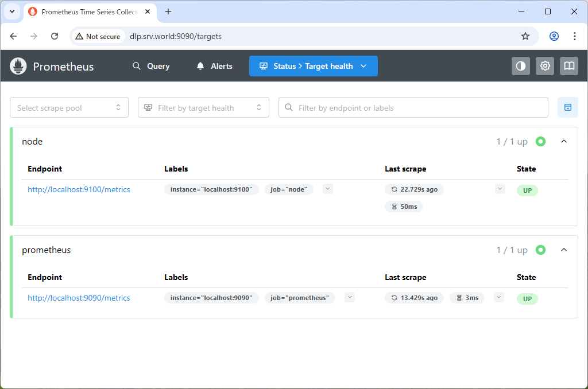Click the 22.729s ago scrape badge

pyautogui.click(x=414, y=190)
